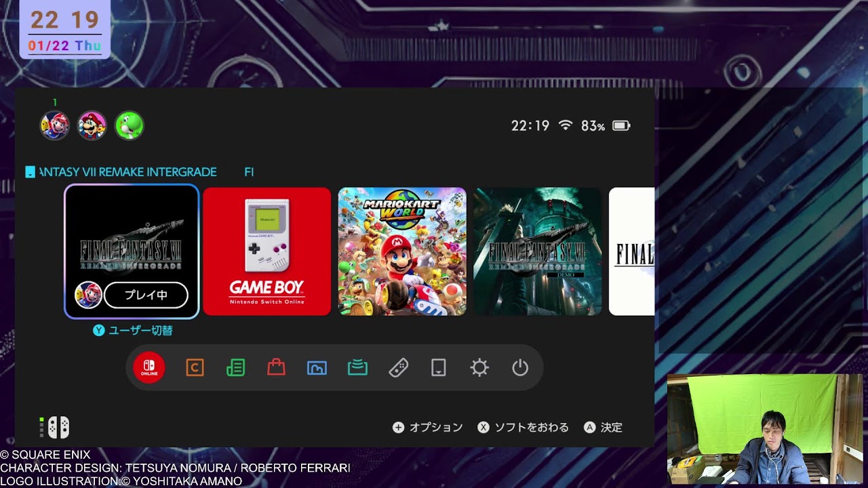This screenshot has width=868, height=488.
Task: Select the Game Boy Nintendo Switch Online tile
Action: [267, 251]
